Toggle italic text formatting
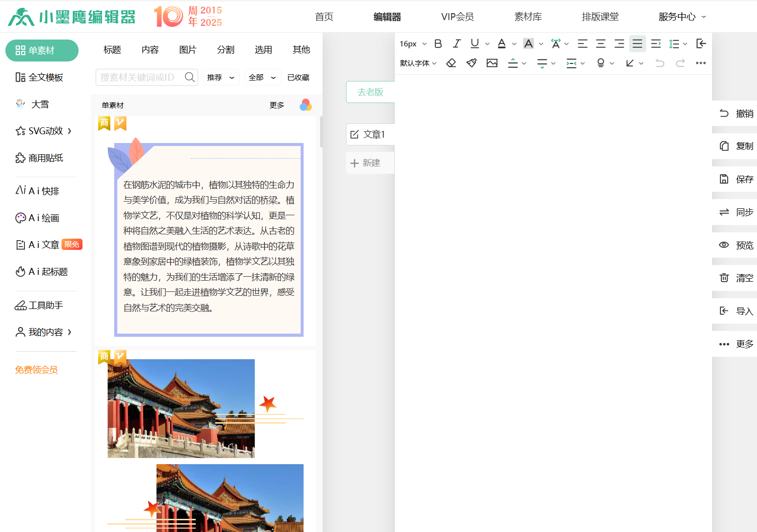Viewport: 757px width, 532px height. pyautogui.click(x=456, y=44)
